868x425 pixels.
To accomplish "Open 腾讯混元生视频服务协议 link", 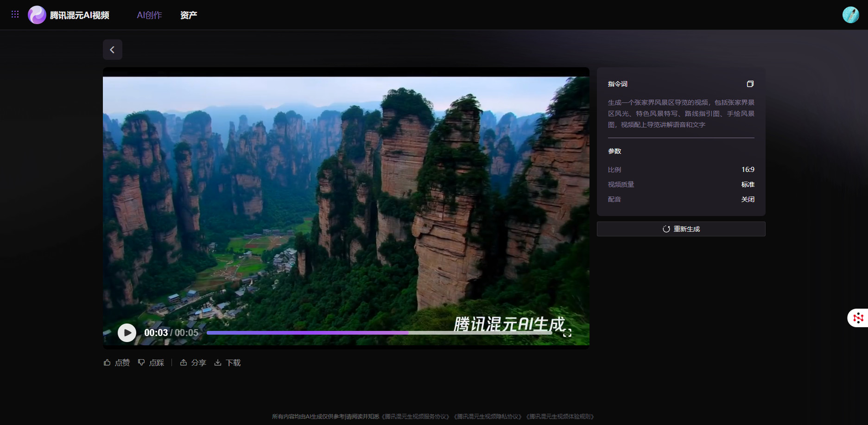I will (x=416, y=417).
